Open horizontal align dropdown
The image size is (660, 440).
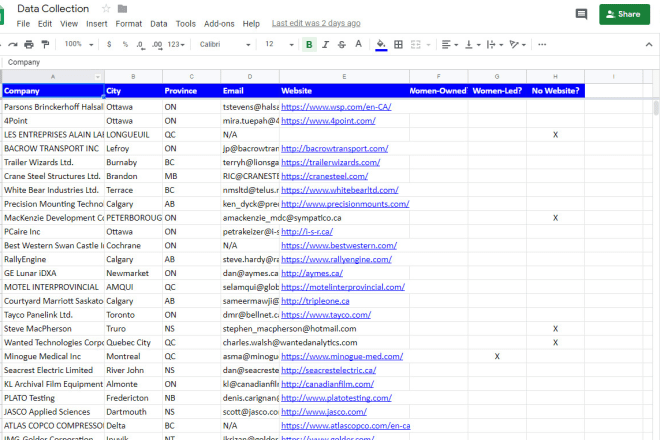tap(450, 44)
